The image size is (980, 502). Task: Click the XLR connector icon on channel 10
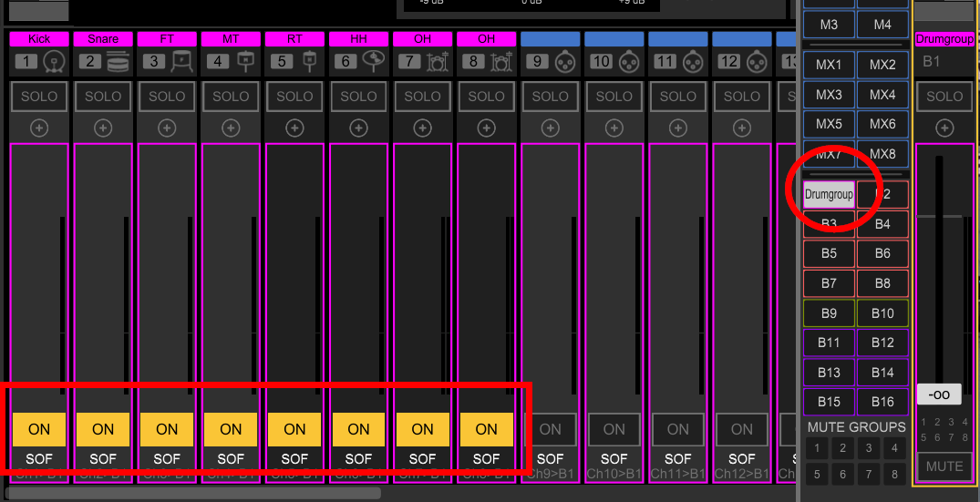click(629, 63)
